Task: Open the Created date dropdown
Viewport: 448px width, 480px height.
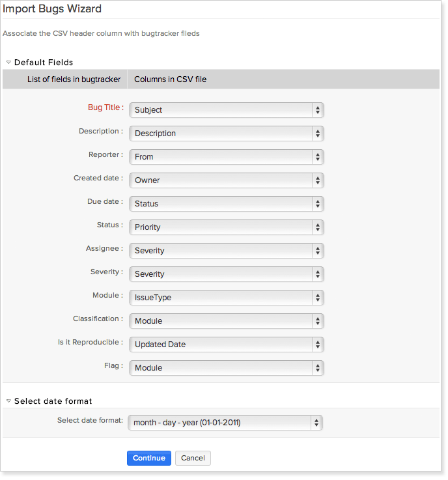Action: (226, 180)
